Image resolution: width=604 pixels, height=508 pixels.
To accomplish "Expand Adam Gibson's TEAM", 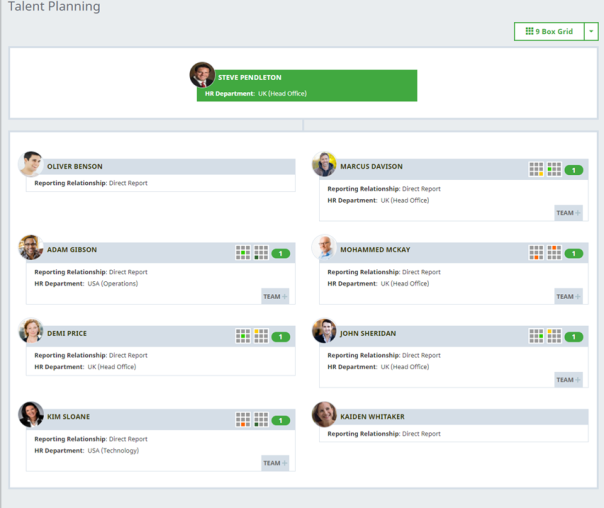I will point(275,296).
